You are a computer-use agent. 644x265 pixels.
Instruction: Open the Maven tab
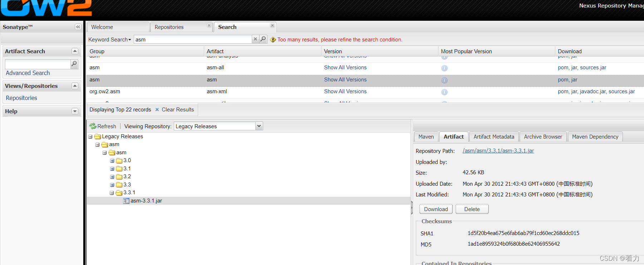click(426, 137)
